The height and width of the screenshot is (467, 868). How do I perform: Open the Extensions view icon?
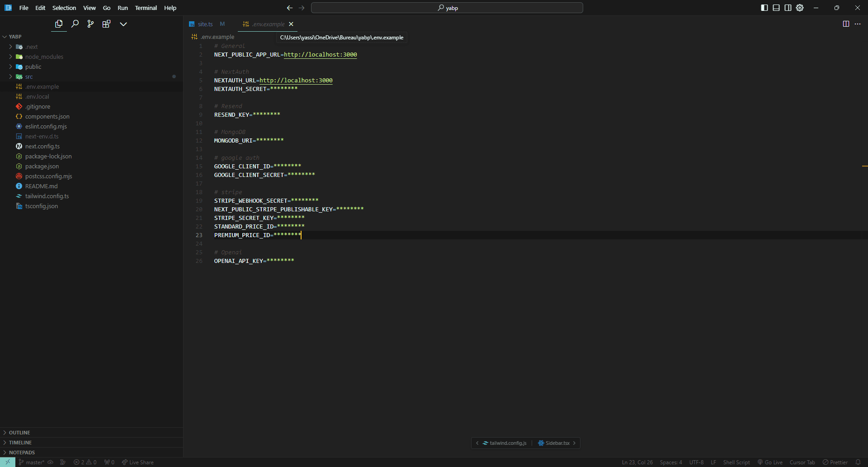coord(106,24)
